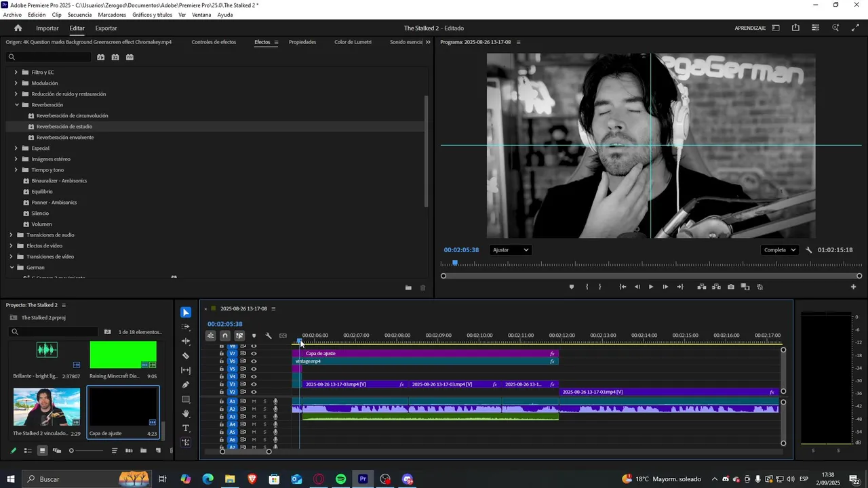Viewport: 868px width, 488px height.
Task: Select the Ripple Edit tool
Action: point(186,341)
